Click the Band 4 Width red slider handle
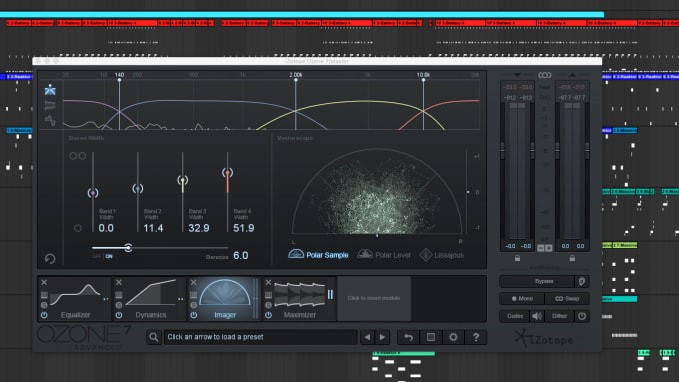This screenshot has height=382, width=679. [228, 173]
